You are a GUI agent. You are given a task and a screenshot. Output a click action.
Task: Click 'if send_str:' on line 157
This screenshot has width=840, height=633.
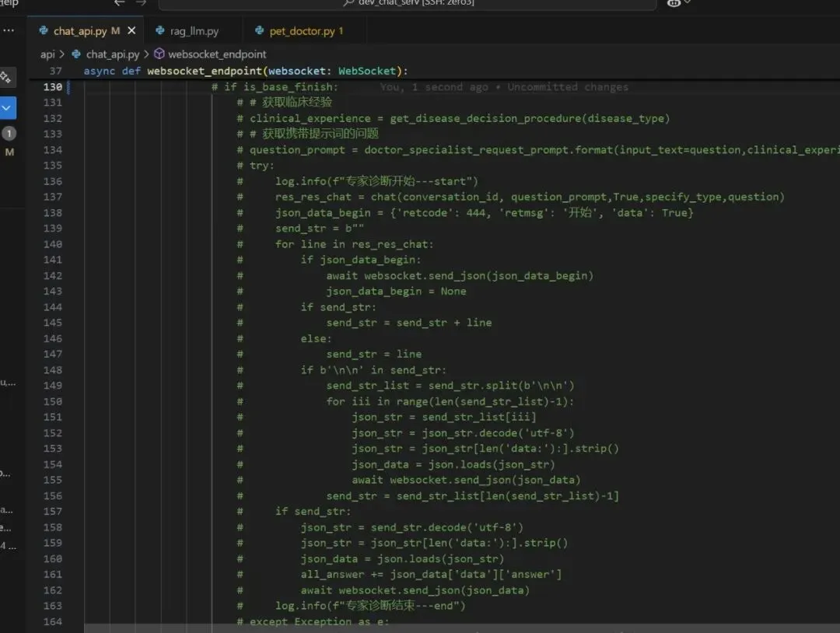click(x=313, y=512)
